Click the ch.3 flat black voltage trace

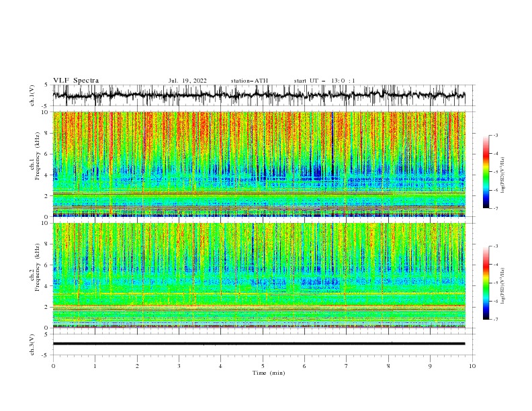point(259,344)
